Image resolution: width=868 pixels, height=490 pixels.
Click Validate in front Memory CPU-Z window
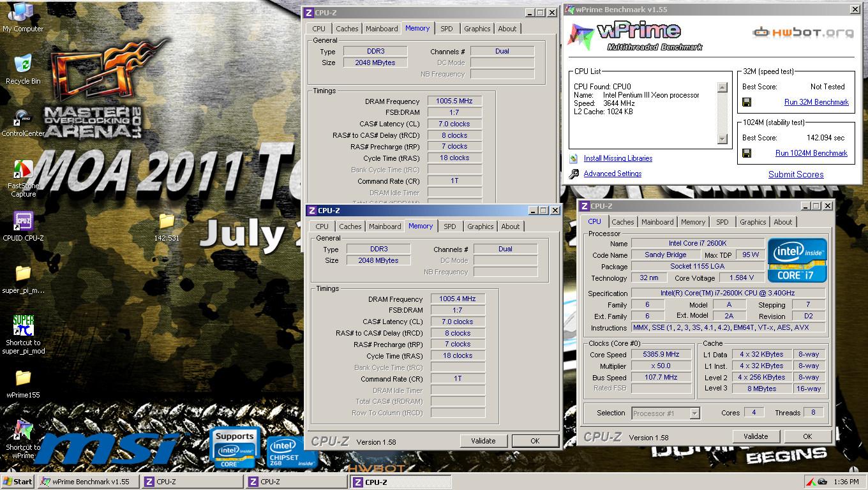pos(483,441)
